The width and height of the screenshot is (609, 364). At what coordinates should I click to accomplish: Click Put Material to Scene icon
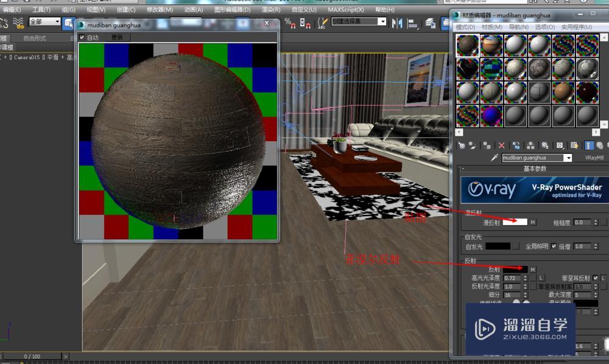click(473, 145)
